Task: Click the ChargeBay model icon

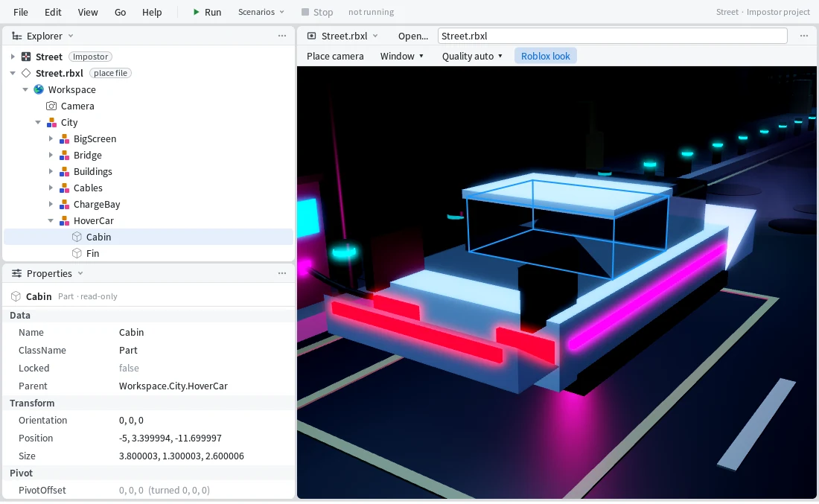Action: pos(64,204)
